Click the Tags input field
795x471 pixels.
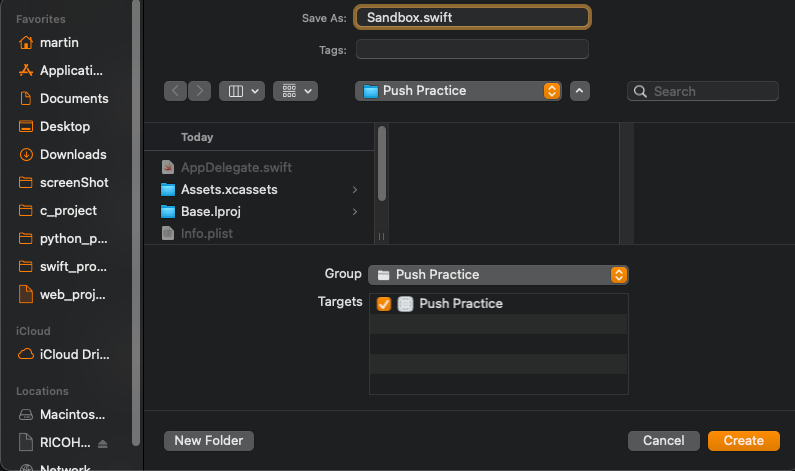point(472,49)
